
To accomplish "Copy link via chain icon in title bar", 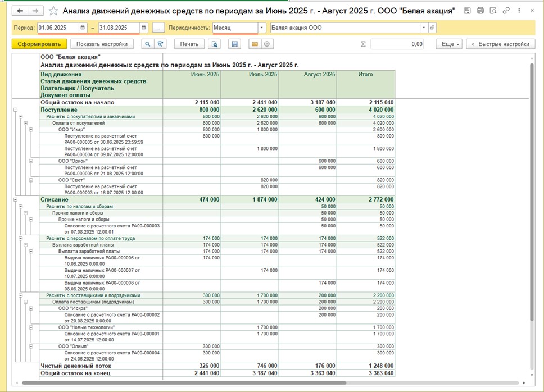I will (x=506, y=11).
